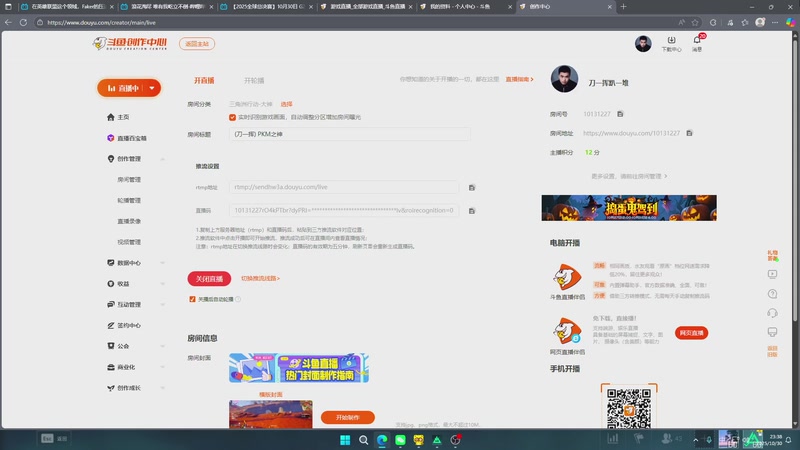Click the 网页直播伴侣 app icon
Viewport: 800px width, 450px height.
[567, 331]
